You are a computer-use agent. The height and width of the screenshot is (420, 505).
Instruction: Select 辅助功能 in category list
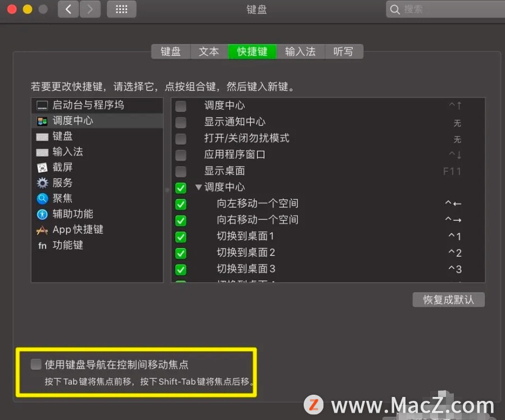(x=97, y=214)
